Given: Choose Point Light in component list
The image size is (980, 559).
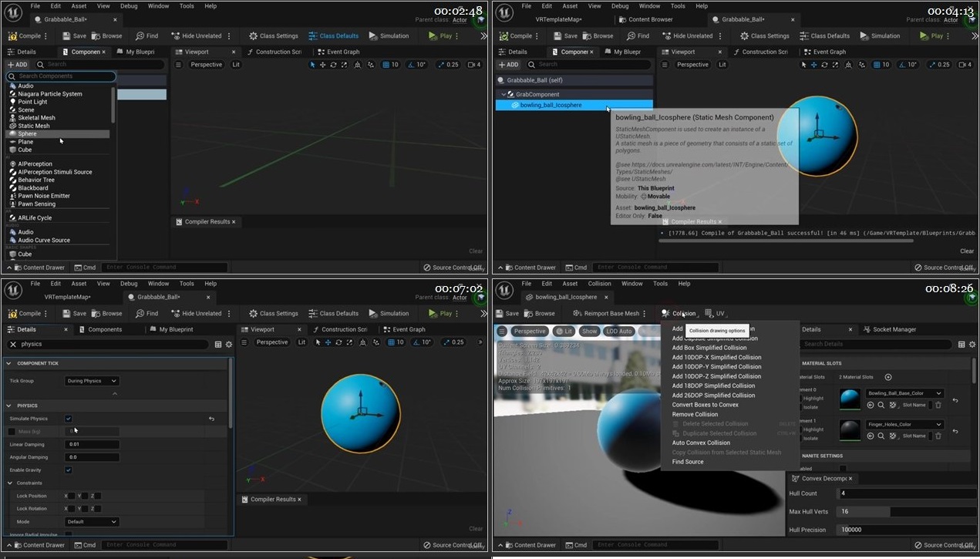Looking at the screenshot, I should [32, 102].
